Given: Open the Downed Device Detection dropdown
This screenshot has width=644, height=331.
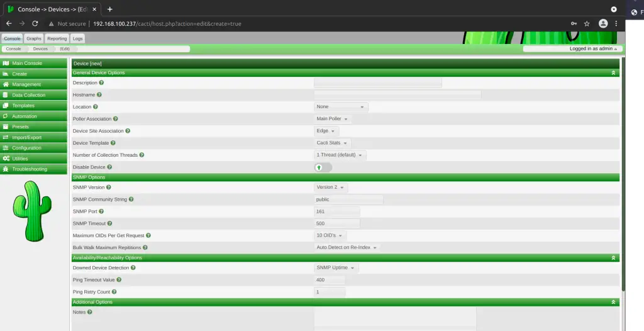Looking at the screenshot, I should point(336,267).
